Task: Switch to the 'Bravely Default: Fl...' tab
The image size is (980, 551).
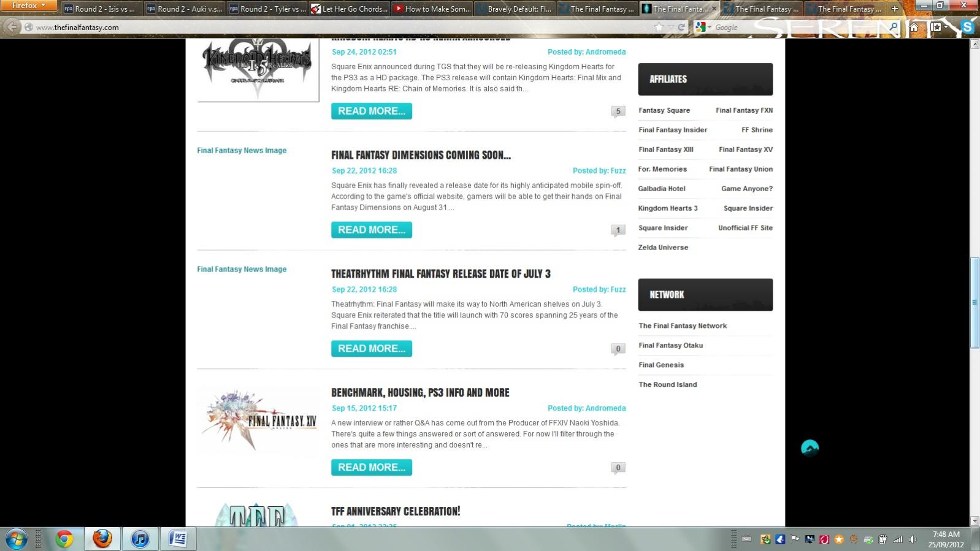Action: (515, 9)
